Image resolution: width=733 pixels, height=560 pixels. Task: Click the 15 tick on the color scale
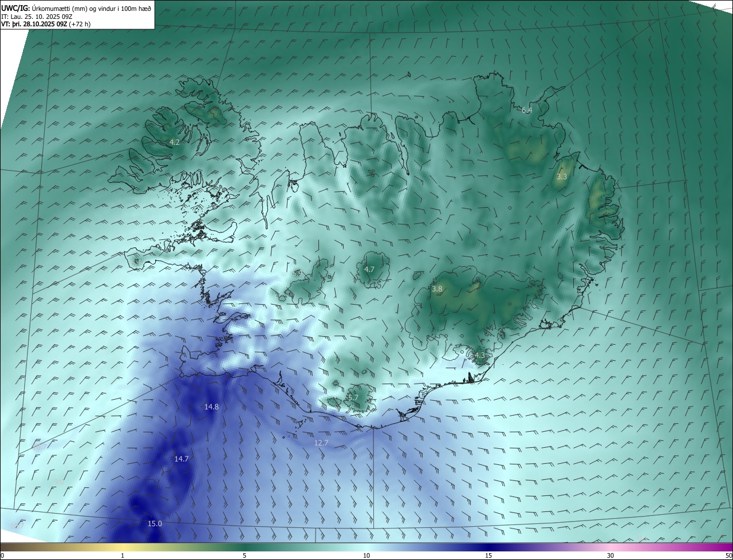click(x=488, y=555)
